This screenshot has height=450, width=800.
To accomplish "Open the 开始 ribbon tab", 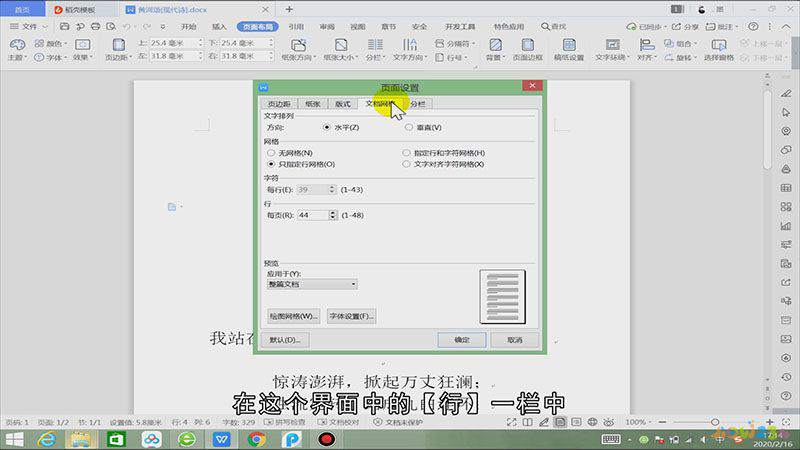I will click(188, 27).
